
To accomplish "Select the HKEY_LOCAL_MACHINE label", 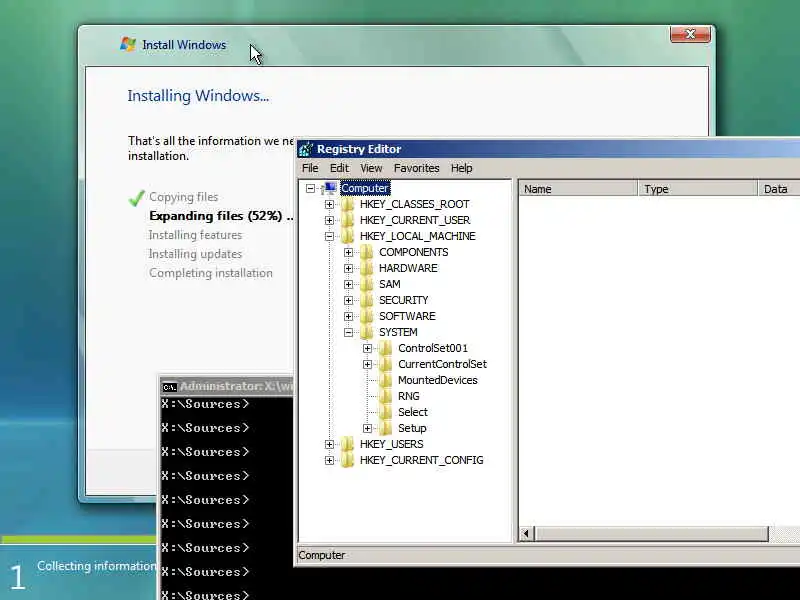I will (x=417, y=236).
